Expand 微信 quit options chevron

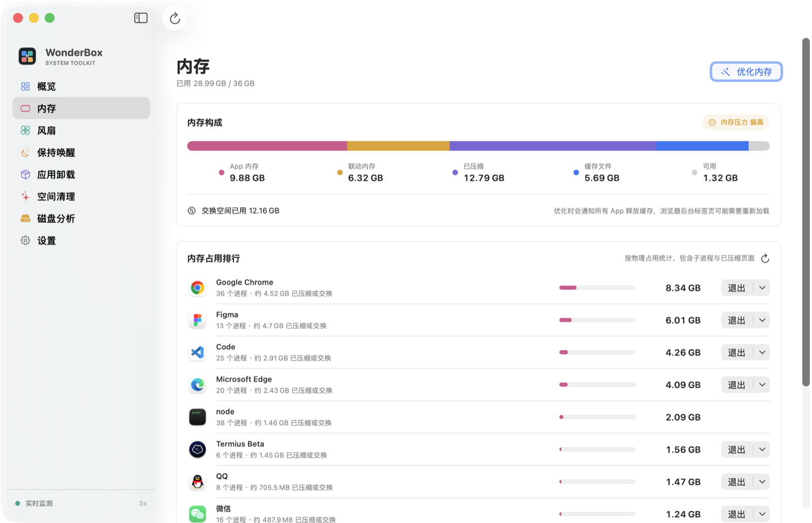tap(762, 514)
